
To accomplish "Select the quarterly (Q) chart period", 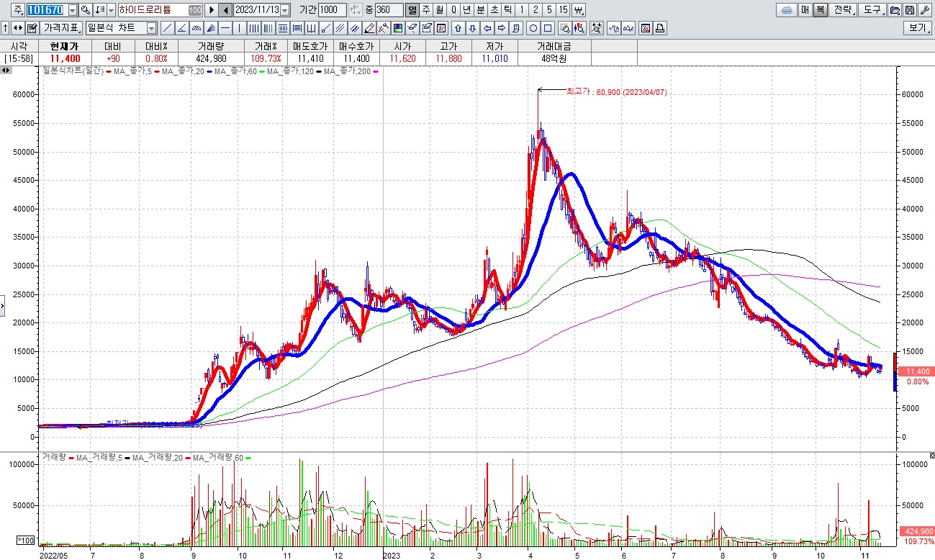I will coord(453,10).
